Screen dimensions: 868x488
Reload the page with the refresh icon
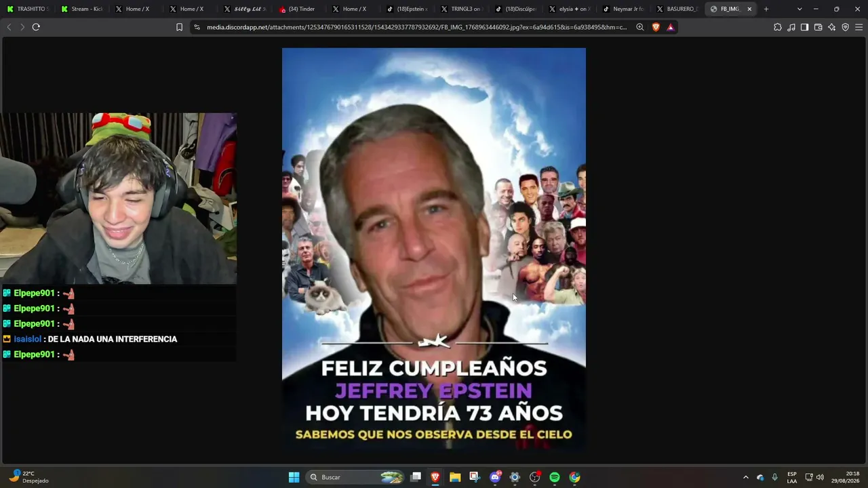pos(36,27)
